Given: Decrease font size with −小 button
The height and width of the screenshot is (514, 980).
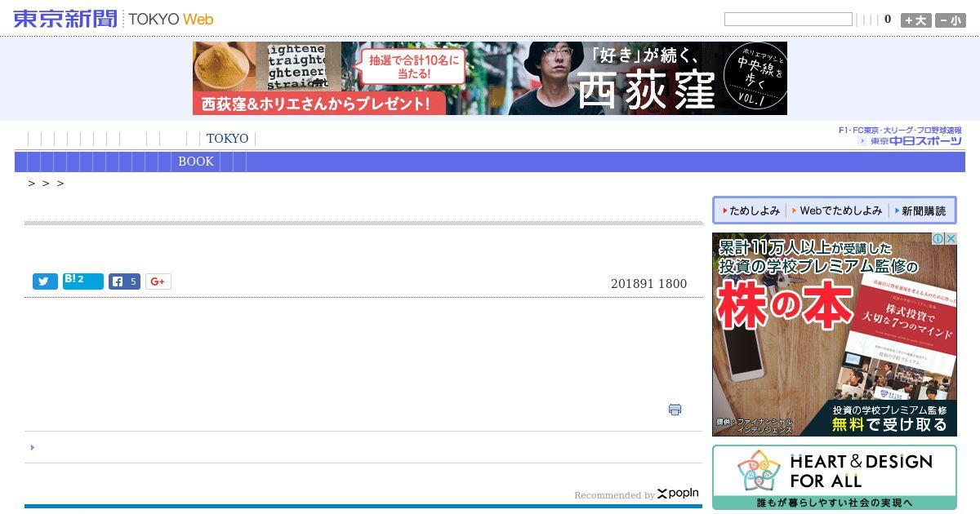Looking at the screenshot, I should pyautogui.click(x=951, y=20).
